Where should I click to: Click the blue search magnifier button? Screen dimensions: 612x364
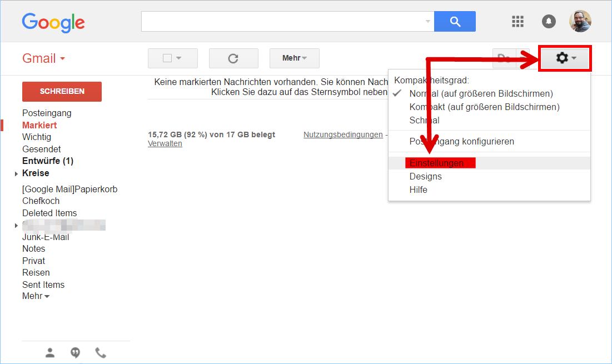pyautogui.click(x=455, y=22)
